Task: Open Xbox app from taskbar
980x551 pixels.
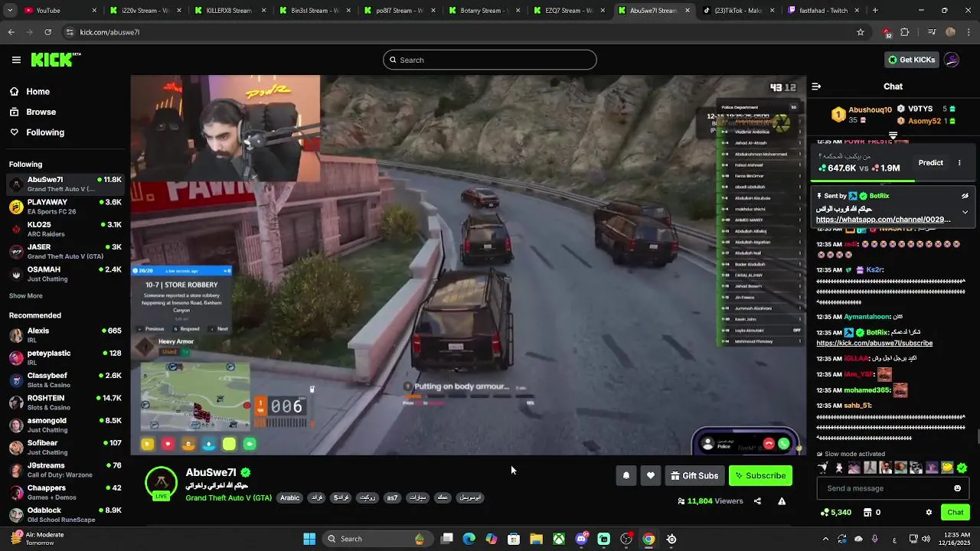Action: (x=560, y=539)
